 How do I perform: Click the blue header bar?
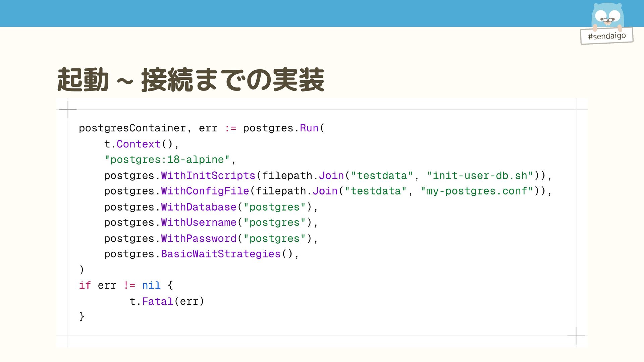tap(288, 13)
